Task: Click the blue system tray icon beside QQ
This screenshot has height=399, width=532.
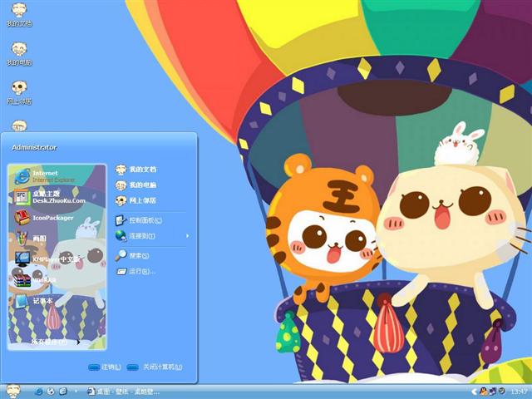Action: pos(492,392)
